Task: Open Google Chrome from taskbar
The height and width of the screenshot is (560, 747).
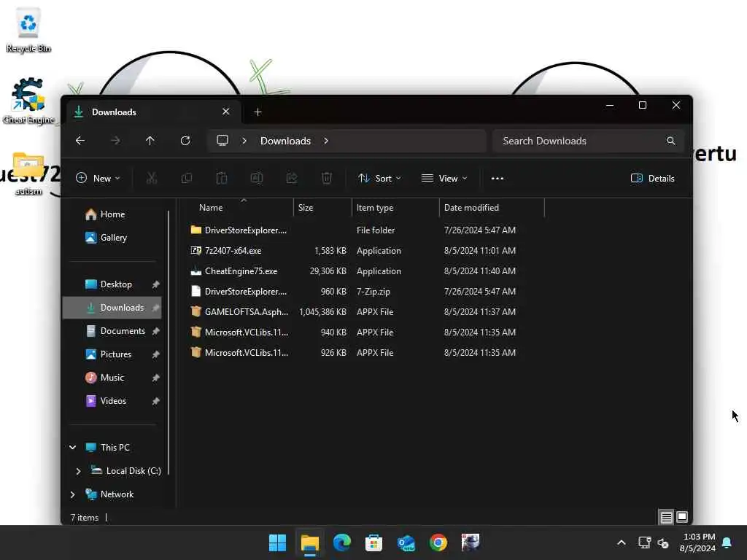Action: (x=438, y=542)
